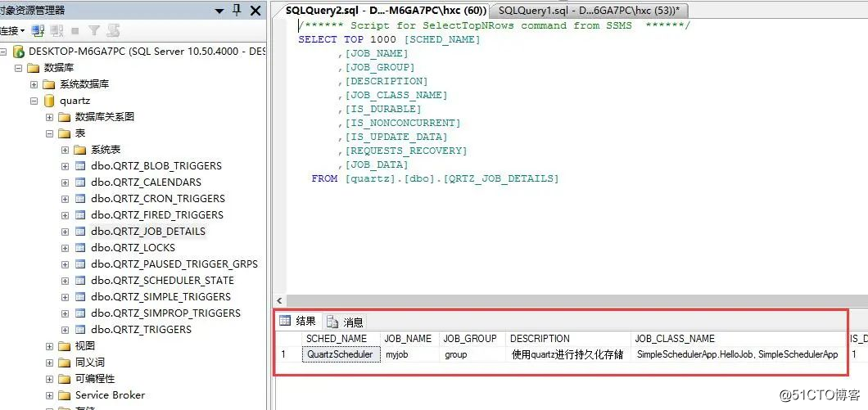Expand the 系统表 node

66,150
